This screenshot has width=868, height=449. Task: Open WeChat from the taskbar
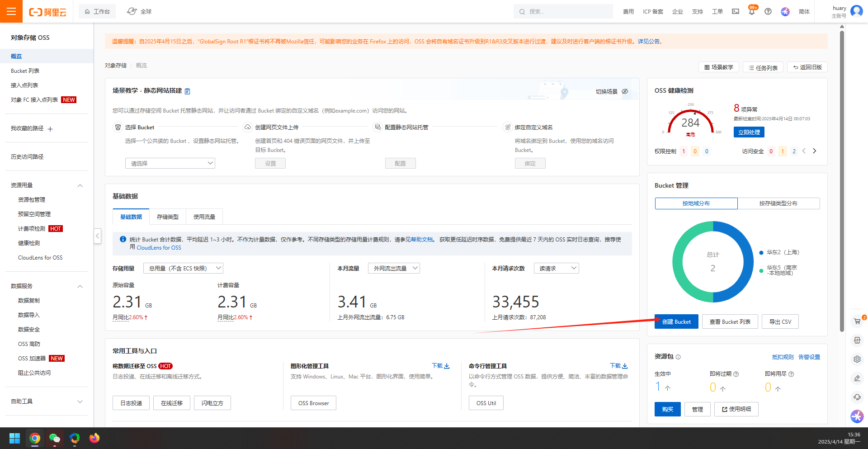[55, 438]
